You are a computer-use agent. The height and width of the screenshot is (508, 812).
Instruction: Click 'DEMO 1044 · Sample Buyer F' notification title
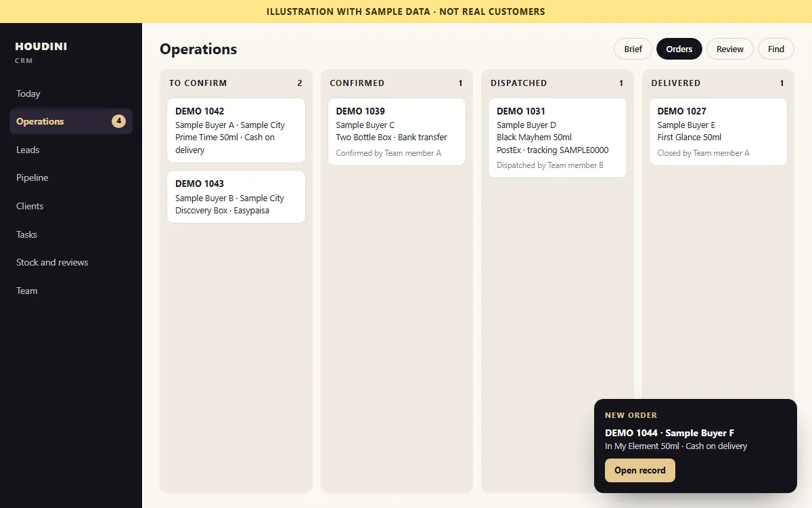669,433
